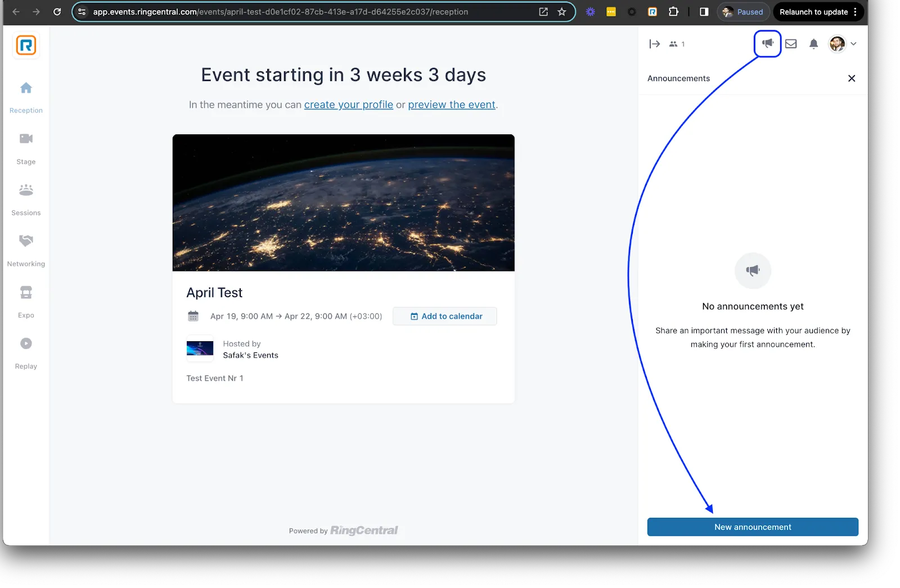Show the attendees count icon
The width and height of the screenshot is (900, 588).
coord(676,44)
